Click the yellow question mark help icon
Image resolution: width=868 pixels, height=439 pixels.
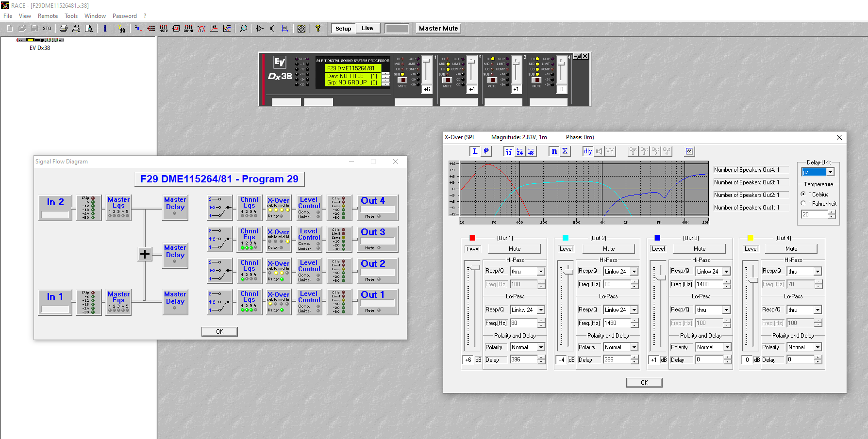[318, 29]
